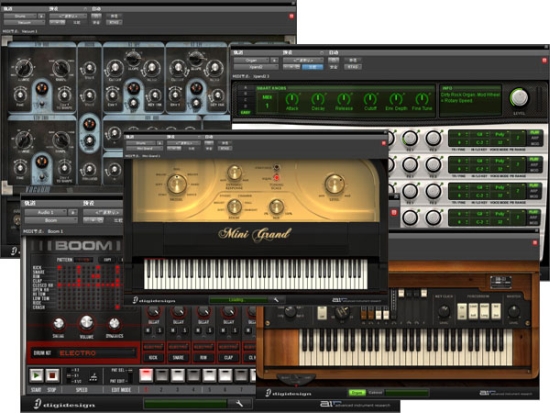Open the Boom plug-in selector dropdown
The height and width of the screenshot is (413, 550).
pyautogui.click(x=51, y=220)
